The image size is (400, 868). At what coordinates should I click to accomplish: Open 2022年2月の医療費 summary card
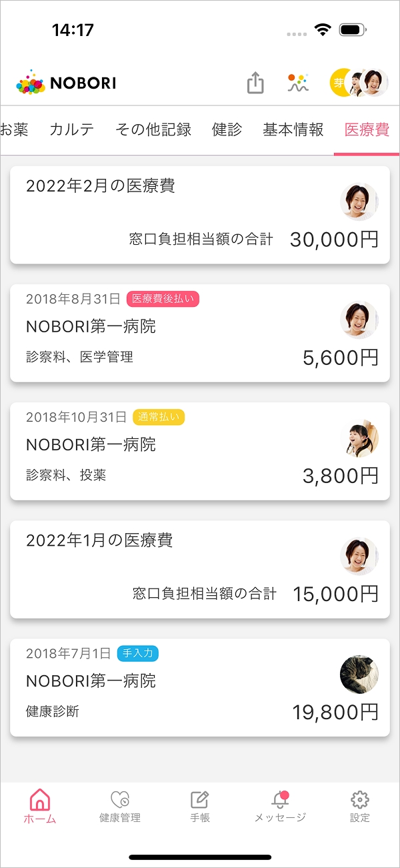[199, 215]
